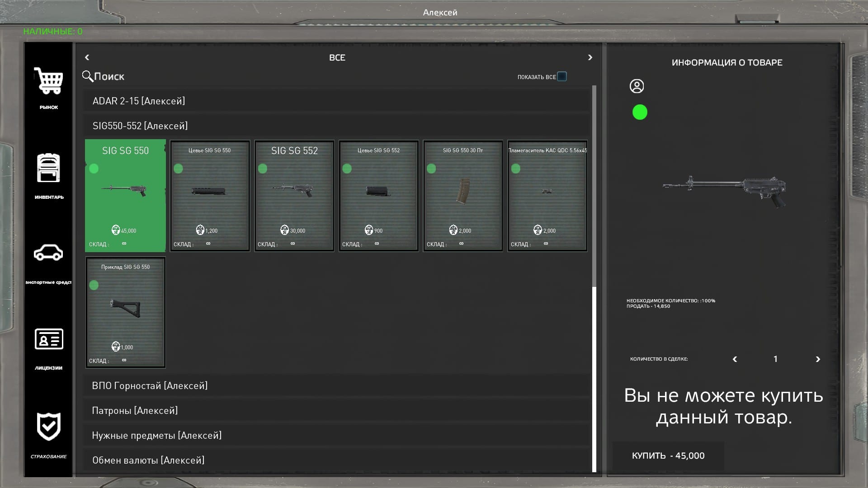Switch to the Страхование tab label
Viewport: 868px width, 488px height.
click(x=48, y=456)
